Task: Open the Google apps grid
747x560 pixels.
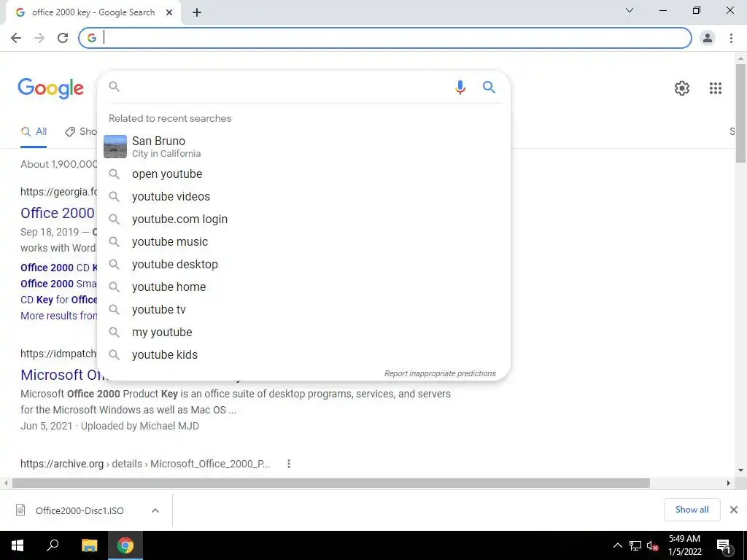Action: click(716, 88)
